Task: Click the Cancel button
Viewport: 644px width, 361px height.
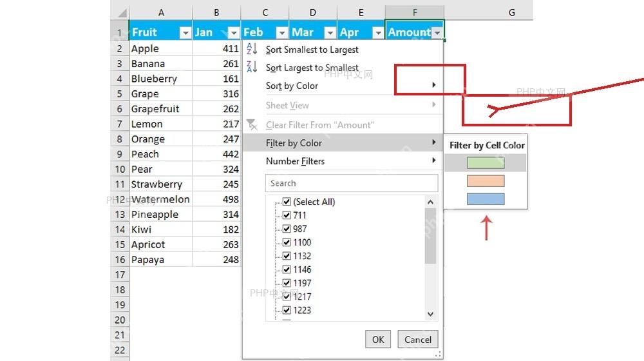Action: coord(418,339)
